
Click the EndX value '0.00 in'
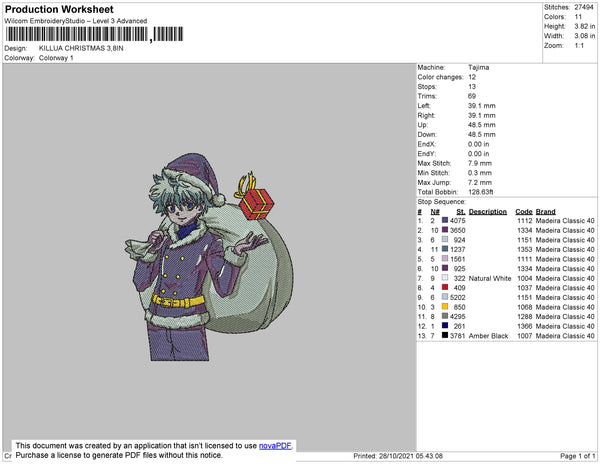pos(479,144)
